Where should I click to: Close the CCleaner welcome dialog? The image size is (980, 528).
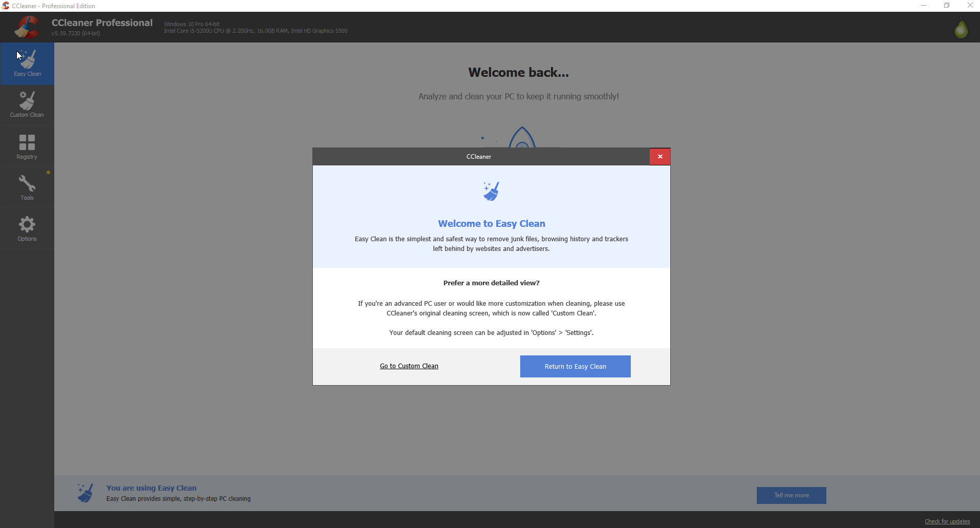coord(660,157)
